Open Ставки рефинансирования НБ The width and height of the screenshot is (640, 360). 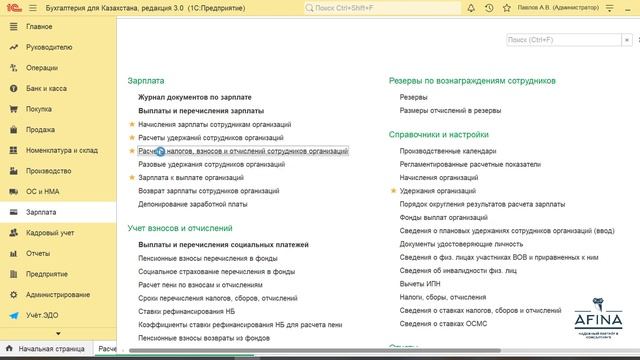tap(187, 311)
